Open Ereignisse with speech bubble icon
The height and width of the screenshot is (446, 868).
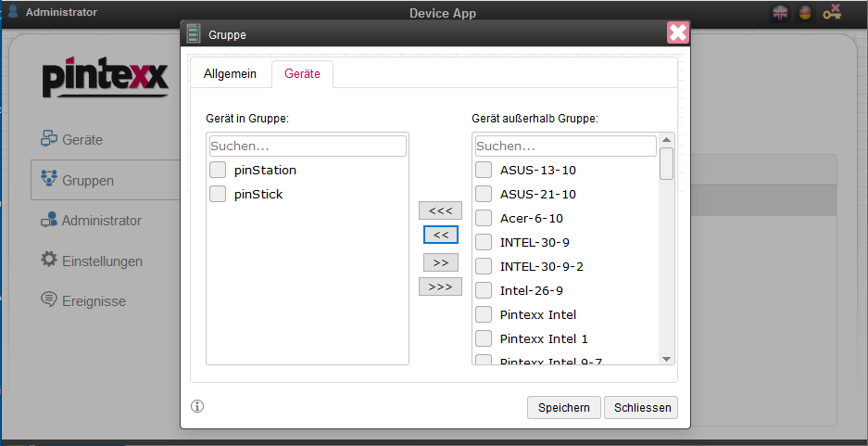94,301
